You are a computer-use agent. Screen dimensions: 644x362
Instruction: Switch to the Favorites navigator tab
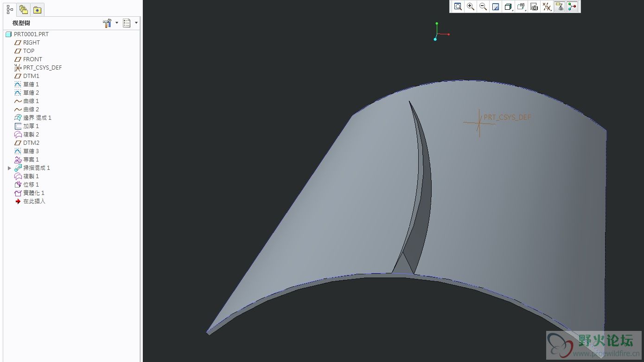[x=37, y=10]
